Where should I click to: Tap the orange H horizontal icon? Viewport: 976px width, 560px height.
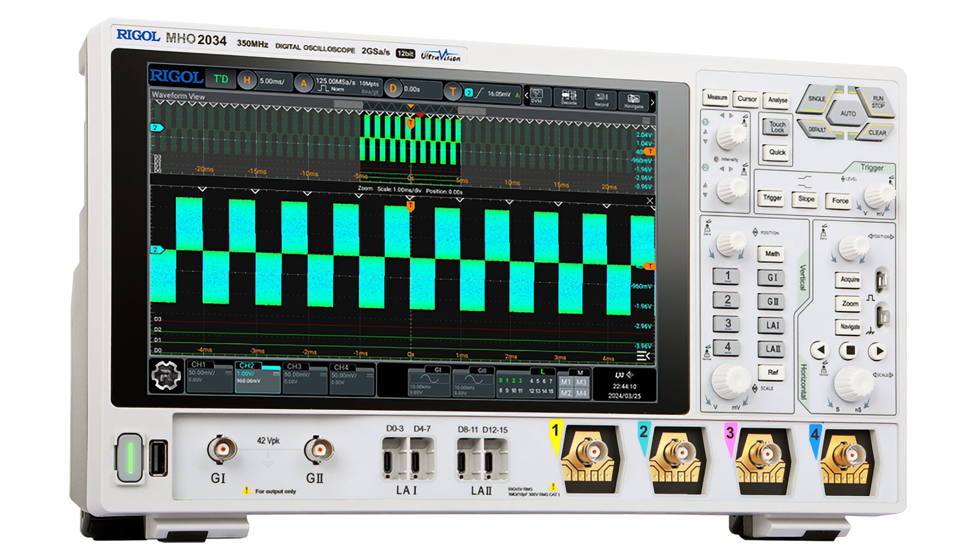pos(247,80)
